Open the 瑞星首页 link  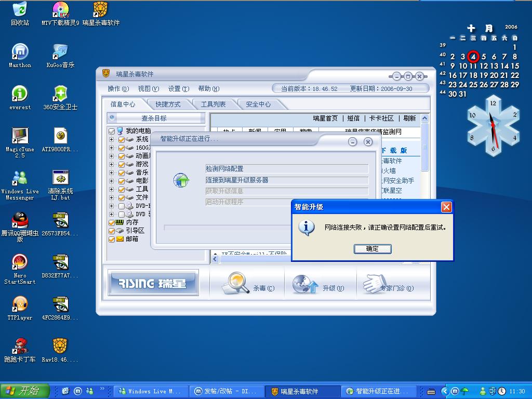[325, 118]
